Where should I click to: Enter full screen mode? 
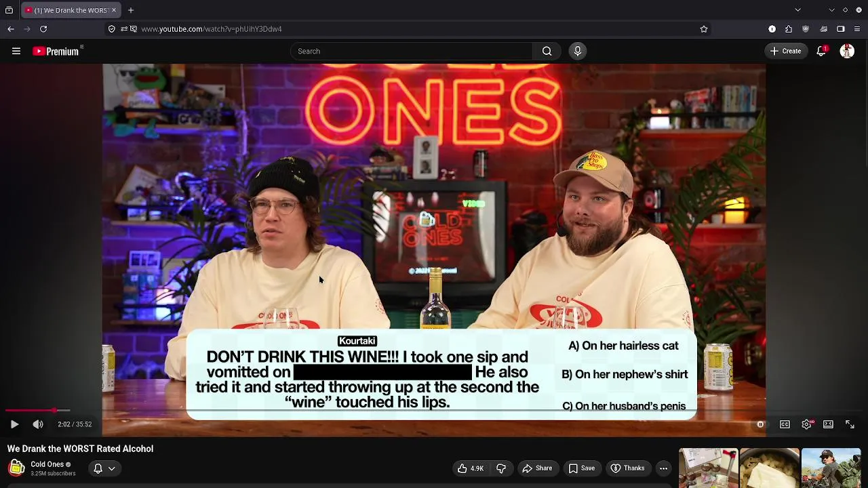coord(850,424)
